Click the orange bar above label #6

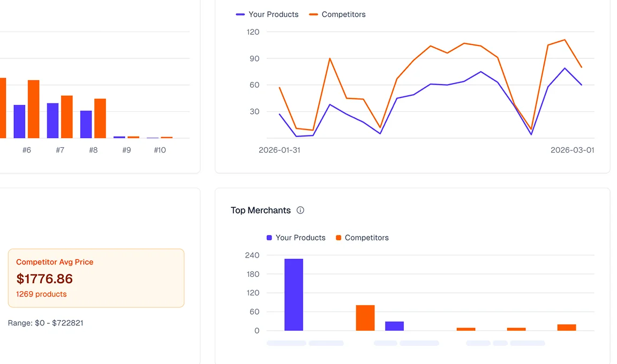(x=33, y=107)
